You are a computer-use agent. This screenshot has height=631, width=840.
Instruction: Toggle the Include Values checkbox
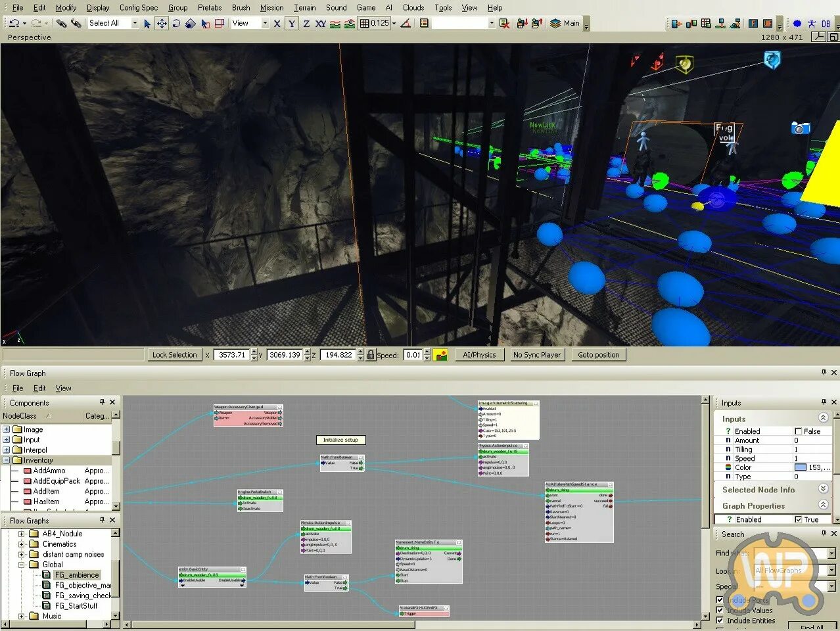(x=720, y=610)
